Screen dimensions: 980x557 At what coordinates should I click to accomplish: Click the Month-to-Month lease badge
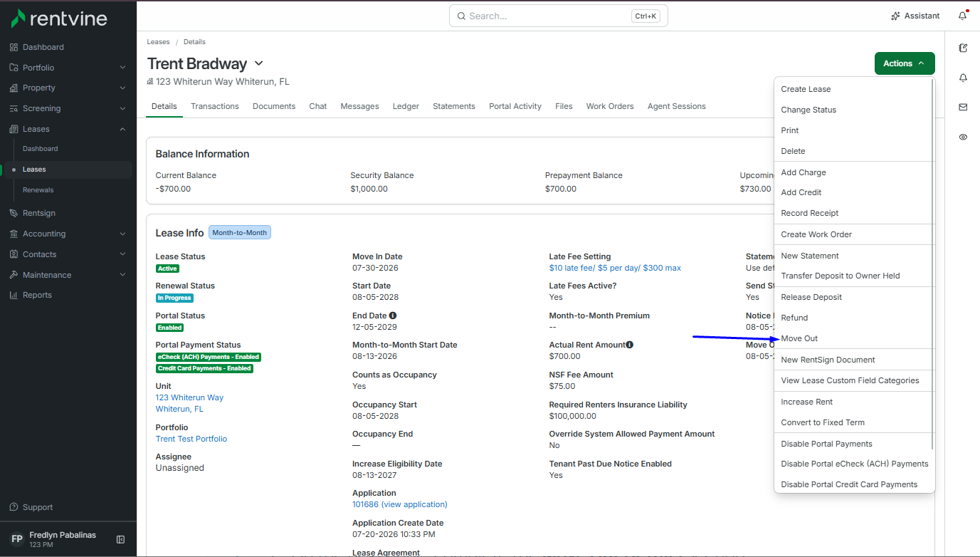tap(240, 233)
